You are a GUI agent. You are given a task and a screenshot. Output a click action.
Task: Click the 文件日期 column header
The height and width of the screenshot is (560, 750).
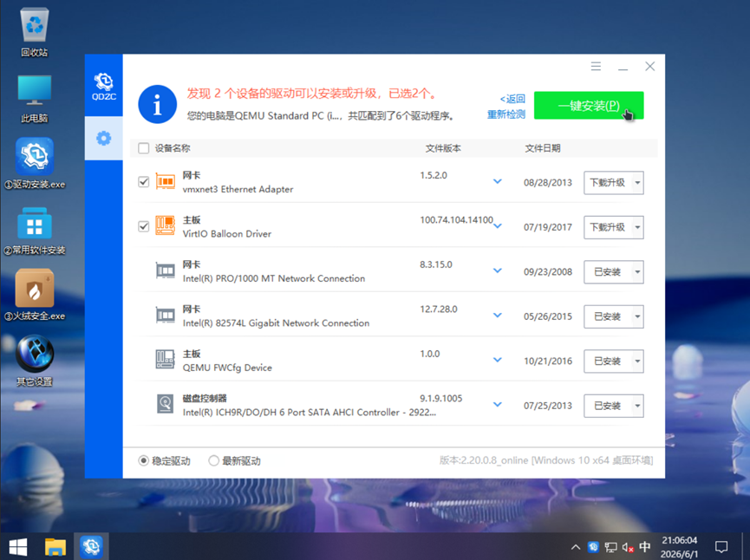(x=543, y=148)
